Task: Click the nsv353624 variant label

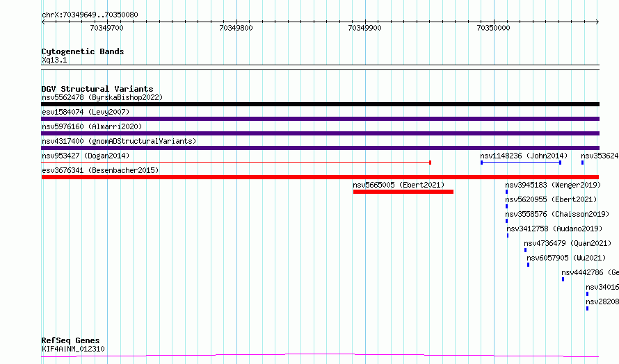Action: coord(600,156)
